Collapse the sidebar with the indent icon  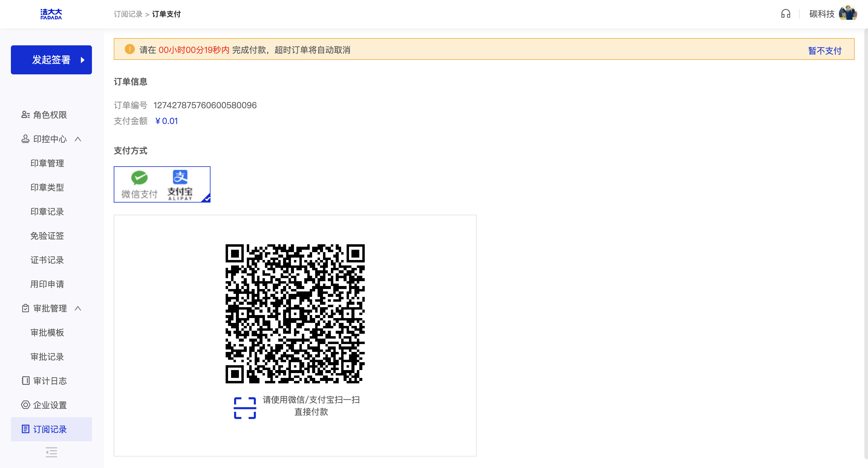pyautogui.click(x=51, y=452)
